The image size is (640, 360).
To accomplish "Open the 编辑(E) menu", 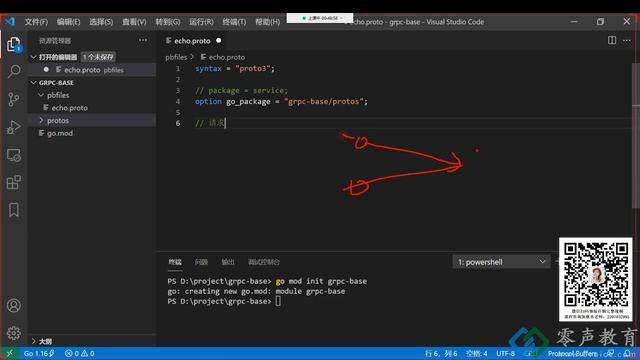I will (69, 22).
